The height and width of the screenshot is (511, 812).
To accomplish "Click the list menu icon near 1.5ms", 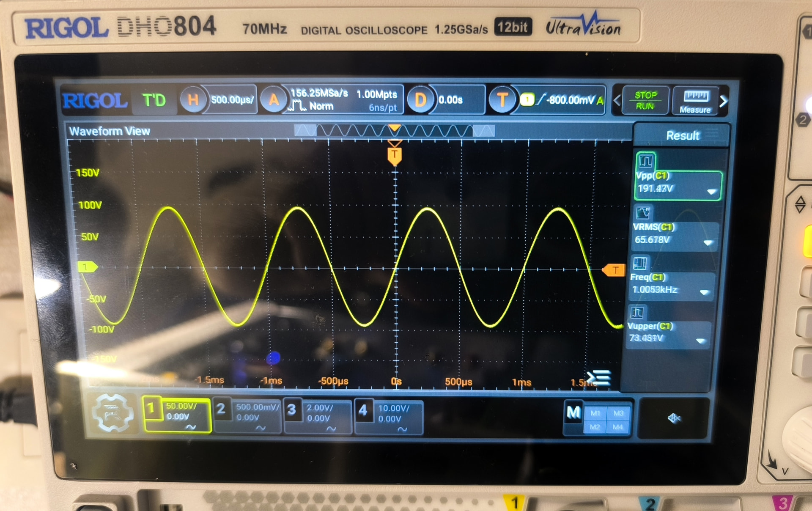I will pos(599,377).
